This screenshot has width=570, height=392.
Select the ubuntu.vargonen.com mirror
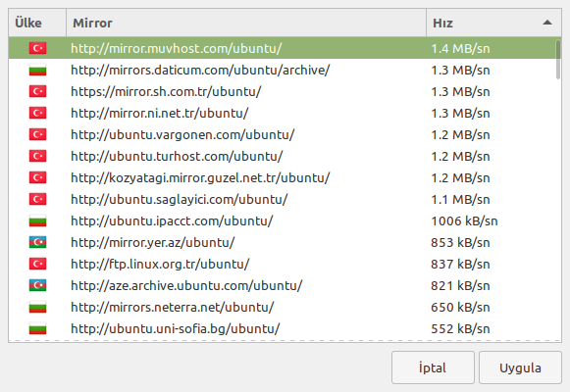(x=283, y=134)
